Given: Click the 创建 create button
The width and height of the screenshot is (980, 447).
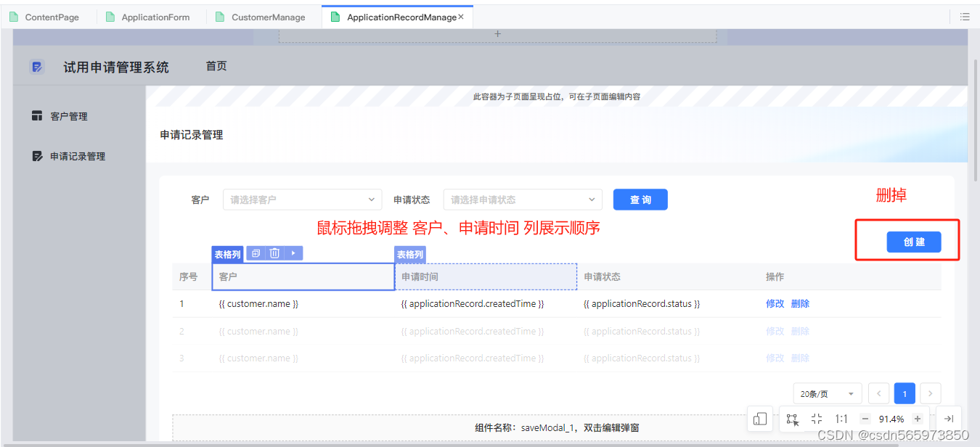Looking at the screenshot, I should point(914,242).
